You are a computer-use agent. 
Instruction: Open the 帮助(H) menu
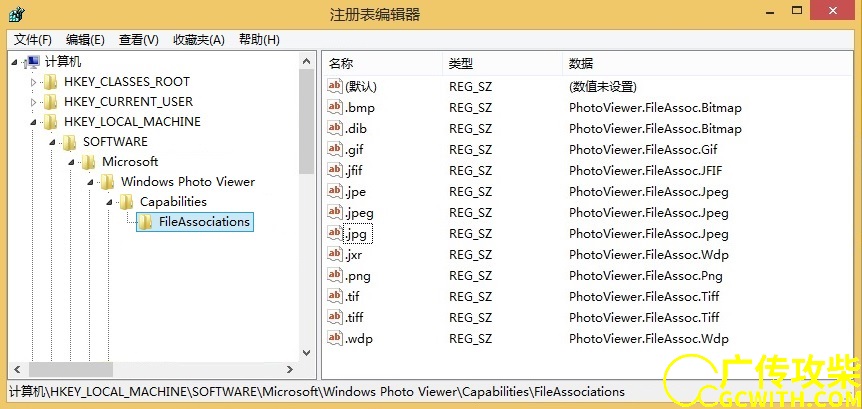click(259, 40)
